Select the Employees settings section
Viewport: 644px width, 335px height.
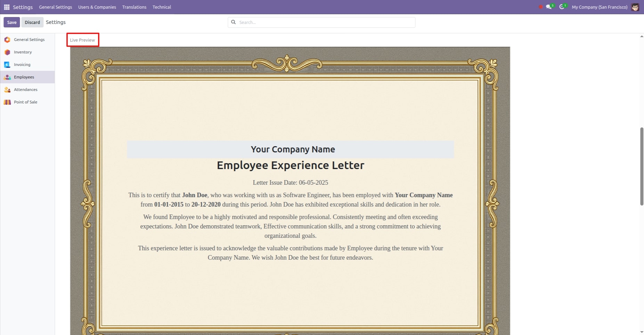(x=24, y=77)
